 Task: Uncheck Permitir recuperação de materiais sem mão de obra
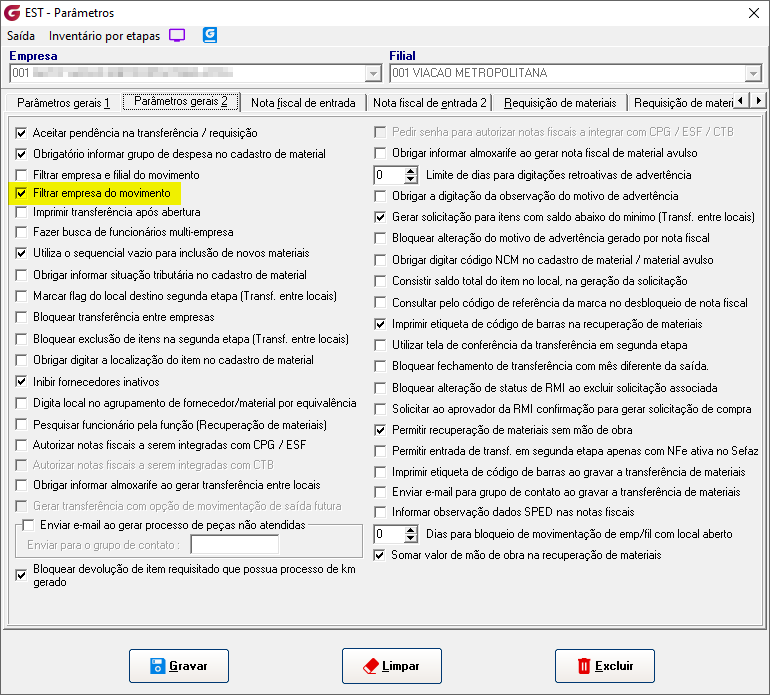380,430
